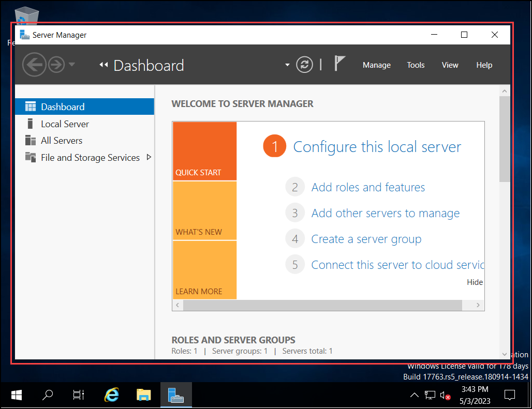Click the 'Servers total: 1' text
This screenshot has height=409, width=532.
click(x=307, y=351)
